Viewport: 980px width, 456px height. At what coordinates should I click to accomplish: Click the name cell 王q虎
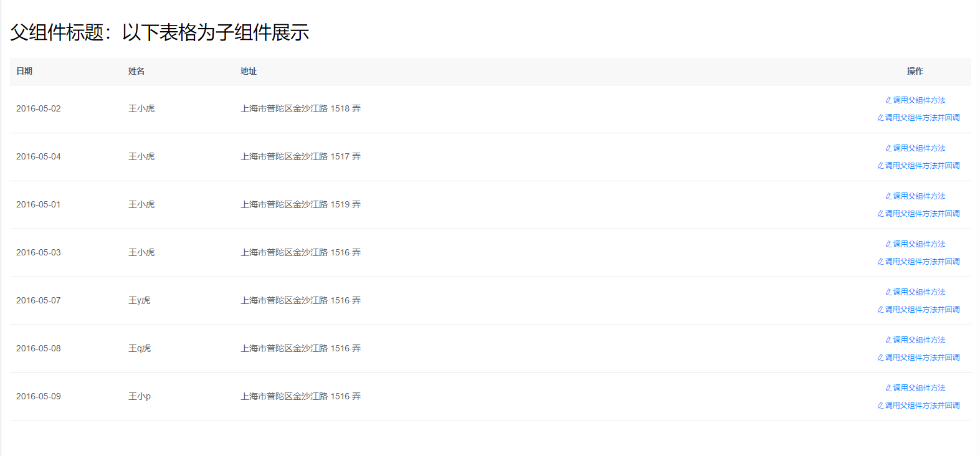(140, 349)
